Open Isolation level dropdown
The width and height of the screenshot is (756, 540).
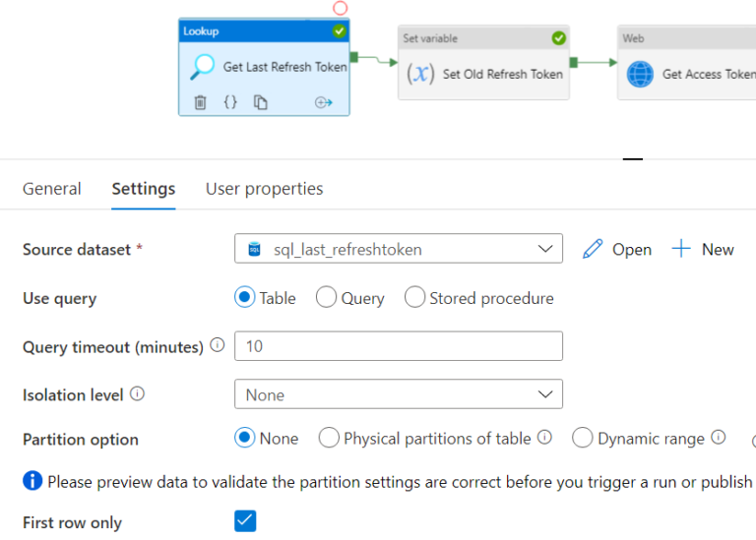pos(399,394)
